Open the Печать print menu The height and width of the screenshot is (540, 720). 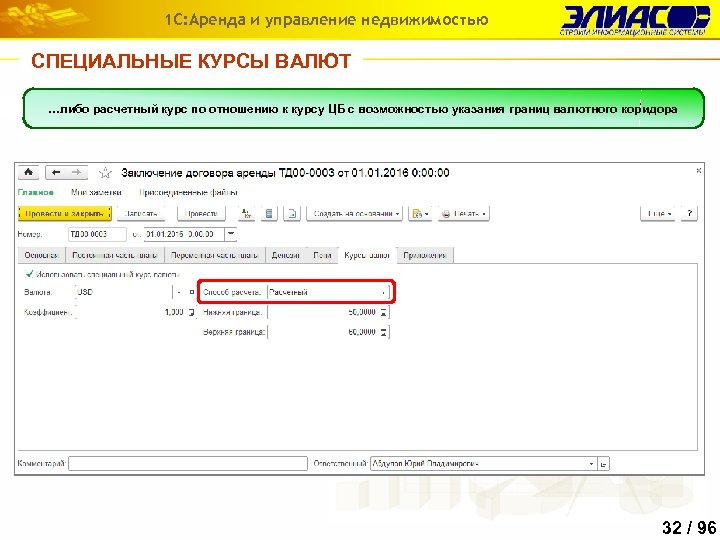(464, 214)
